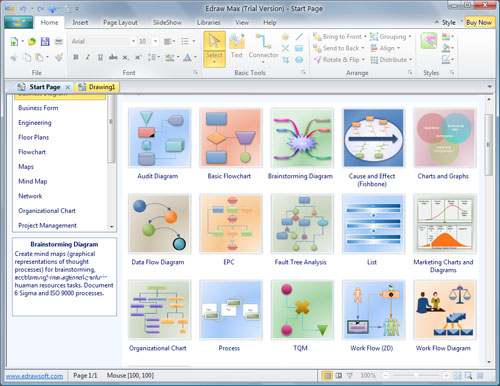Open the View ribbon tab
500x386 pixels.
tap(242, 23)
